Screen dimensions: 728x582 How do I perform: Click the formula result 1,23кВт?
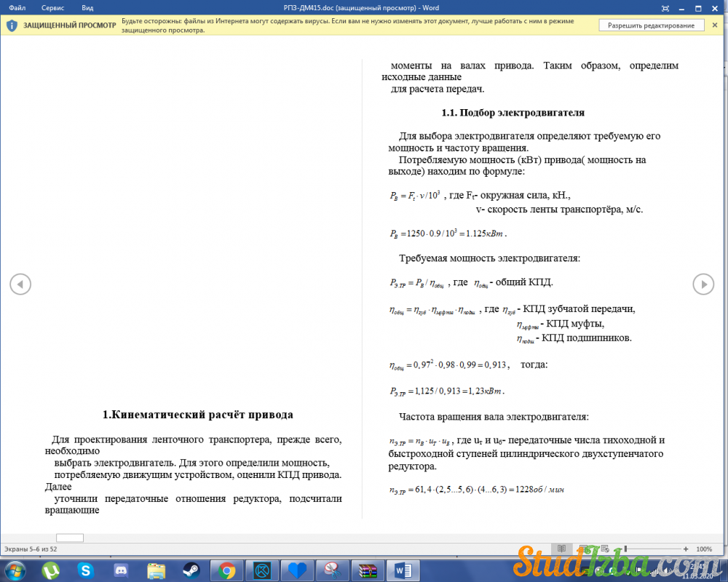(x=486, y=391)
